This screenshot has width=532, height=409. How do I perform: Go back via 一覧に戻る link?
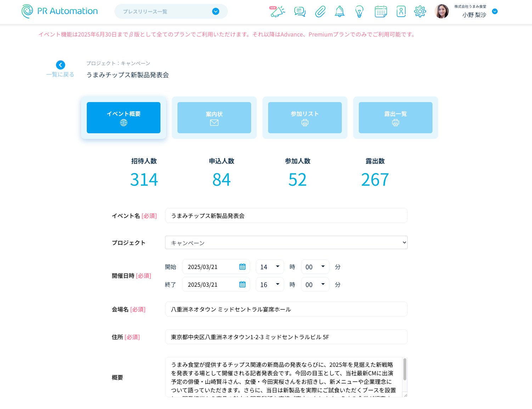click(x=60, y=69)
